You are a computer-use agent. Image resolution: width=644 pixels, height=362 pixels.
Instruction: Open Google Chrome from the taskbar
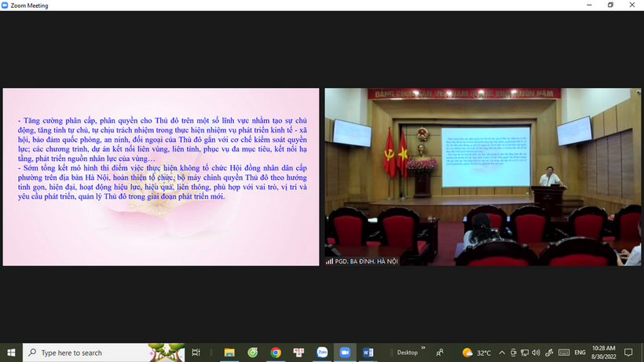click(276, 353)
